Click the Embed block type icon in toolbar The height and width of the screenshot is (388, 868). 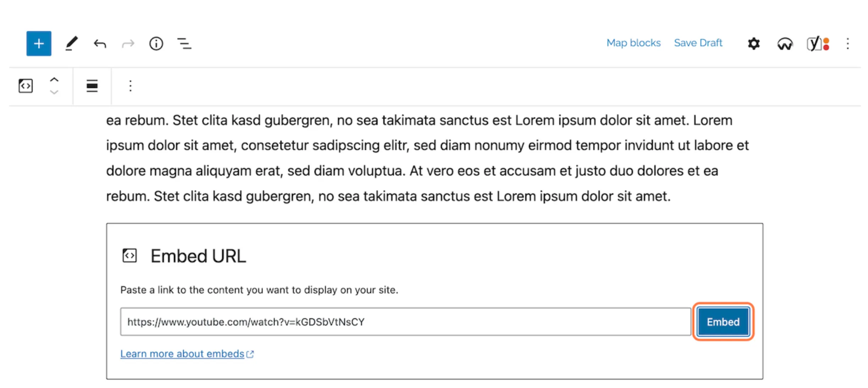click(x=26, y=86)
